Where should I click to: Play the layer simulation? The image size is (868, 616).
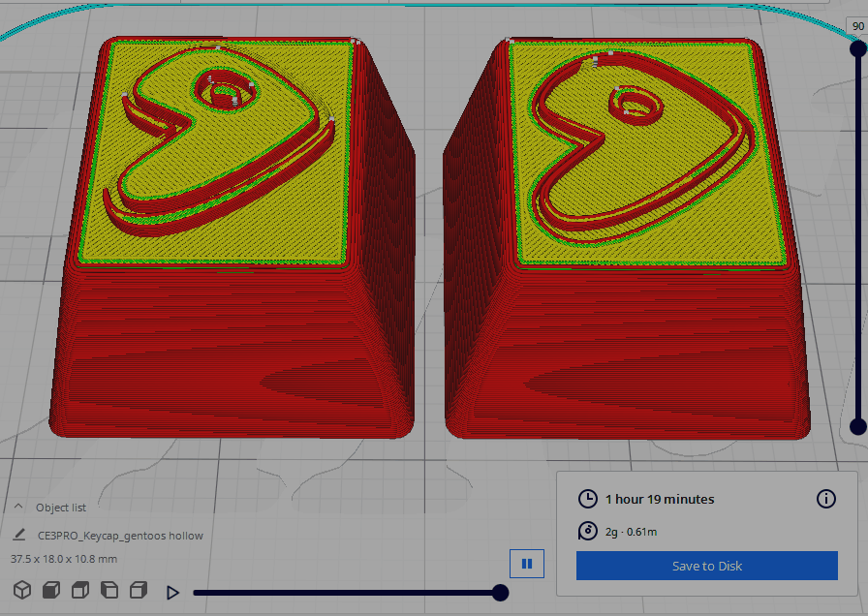coord(172,593)
